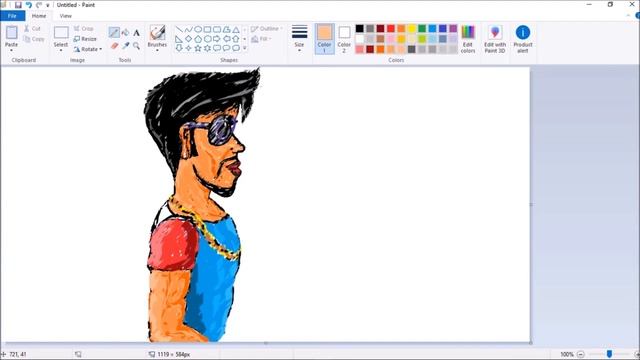Pick the lime color swatch
The image size is (640, 360).
tap(422, 39)
